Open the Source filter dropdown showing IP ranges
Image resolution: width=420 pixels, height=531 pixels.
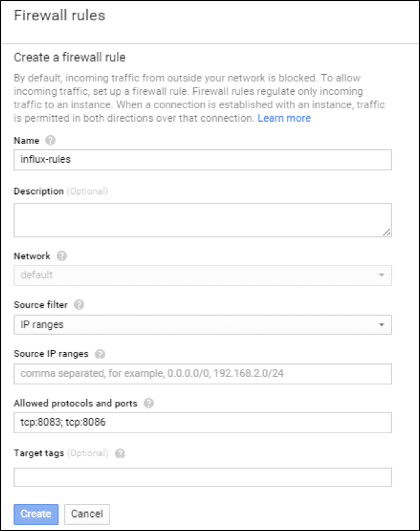click(x=202, y=325)
